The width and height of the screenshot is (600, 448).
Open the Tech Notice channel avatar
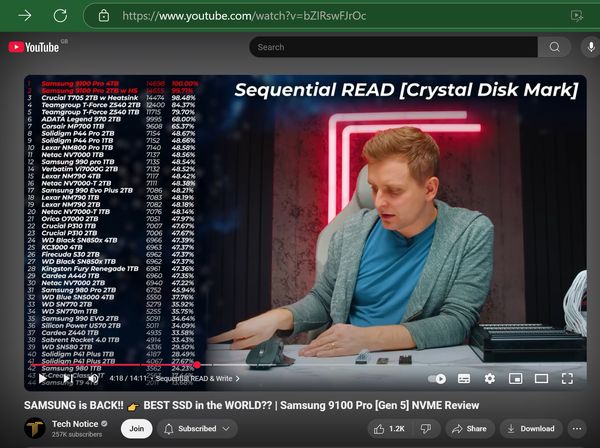pyautogui.click(x=35, y=428)
